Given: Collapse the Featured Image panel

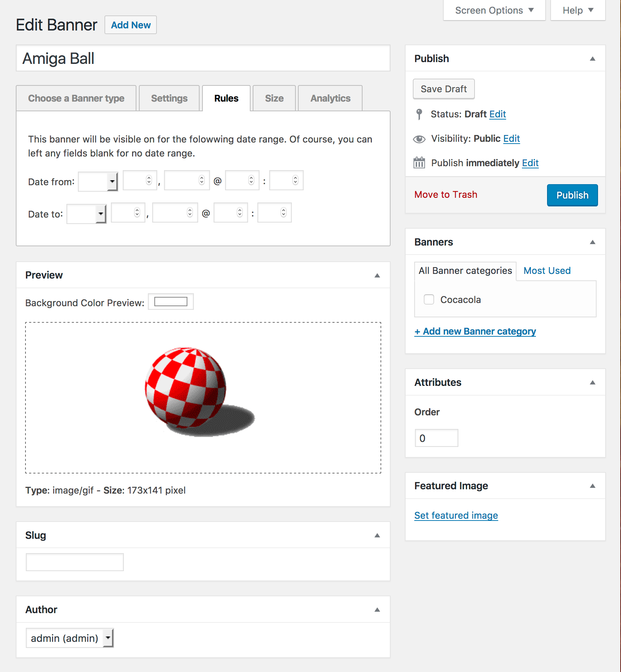Looking at the screenshot, I should point(593,486).
